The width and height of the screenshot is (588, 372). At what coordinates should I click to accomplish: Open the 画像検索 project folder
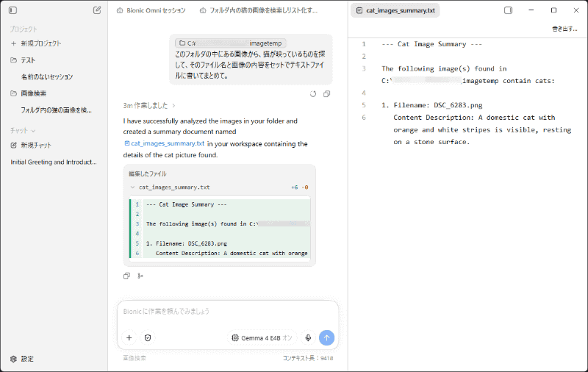click(x=29, y=93)
